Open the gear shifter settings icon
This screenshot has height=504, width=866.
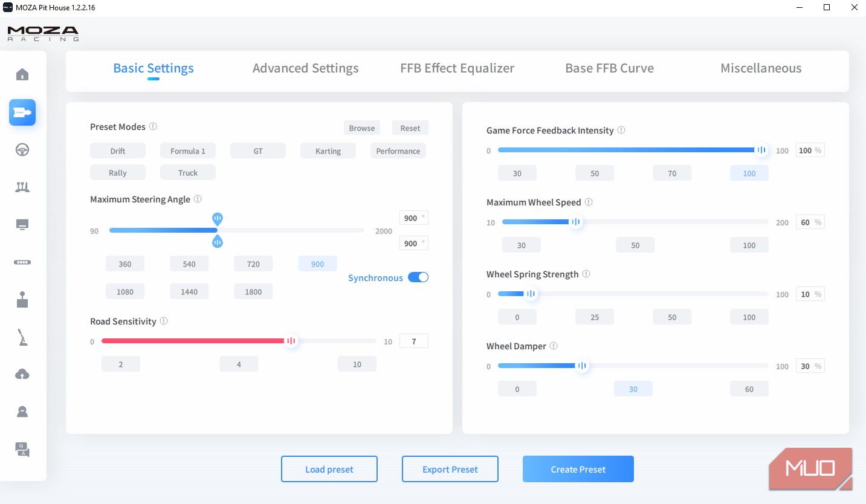coord(22,300)
